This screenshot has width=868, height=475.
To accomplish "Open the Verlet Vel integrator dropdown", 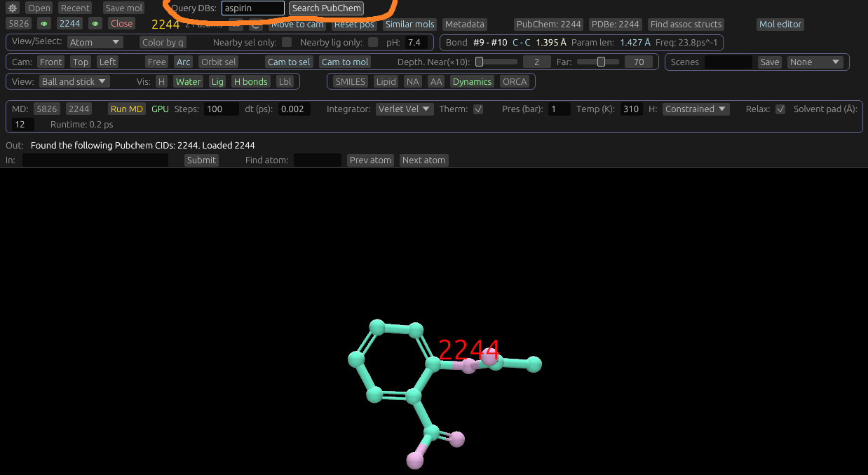I will click(x=405, y=109).
